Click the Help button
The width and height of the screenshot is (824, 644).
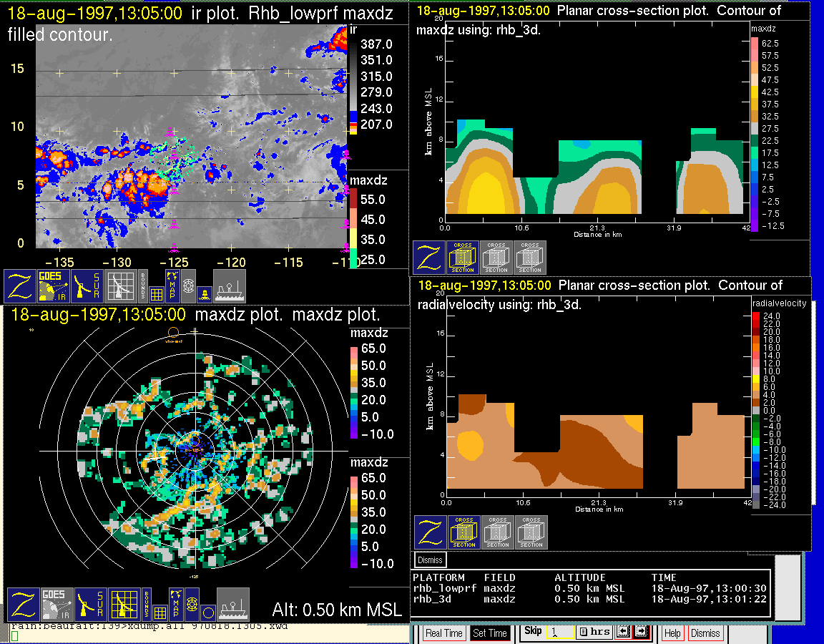672,633
